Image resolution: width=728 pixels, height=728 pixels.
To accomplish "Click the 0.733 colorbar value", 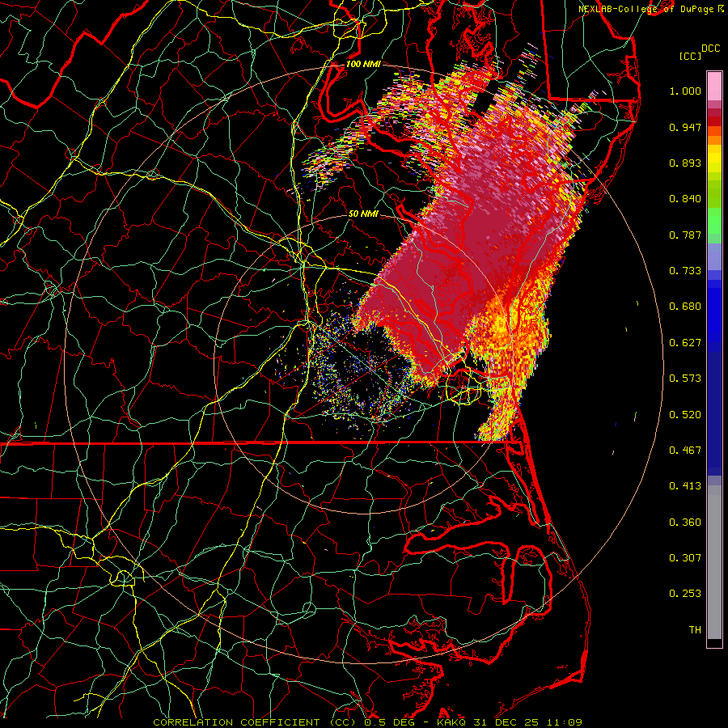I will [x=685, y=271].
